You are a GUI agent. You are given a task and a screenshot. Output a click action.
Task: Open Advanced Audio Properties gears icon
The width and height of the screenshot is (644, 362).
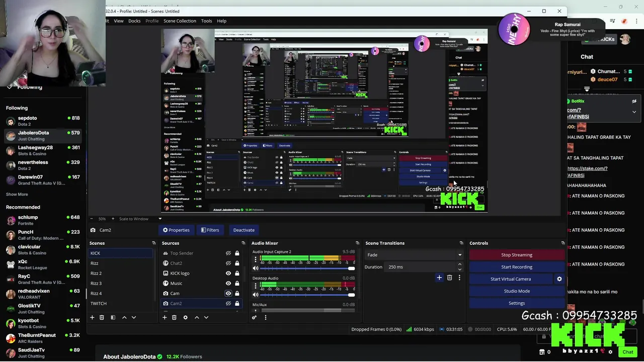254,317
